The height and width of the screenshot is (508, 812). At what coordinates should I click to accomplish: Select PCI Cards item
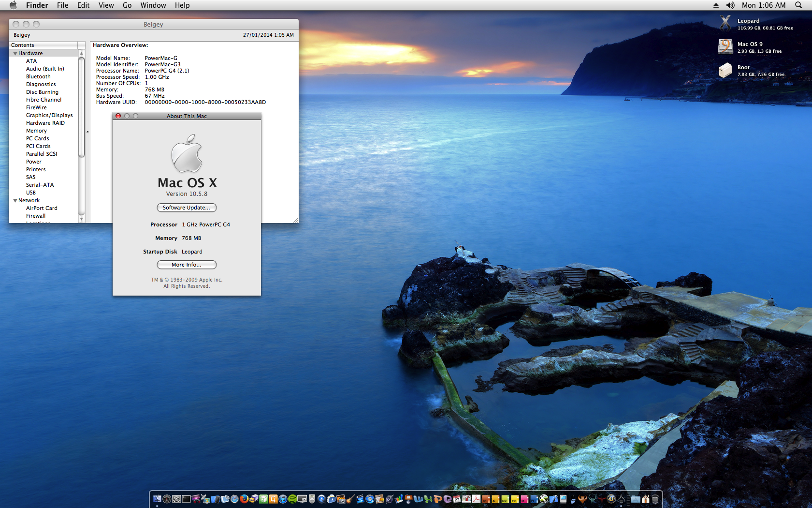[x=38, y=146]
